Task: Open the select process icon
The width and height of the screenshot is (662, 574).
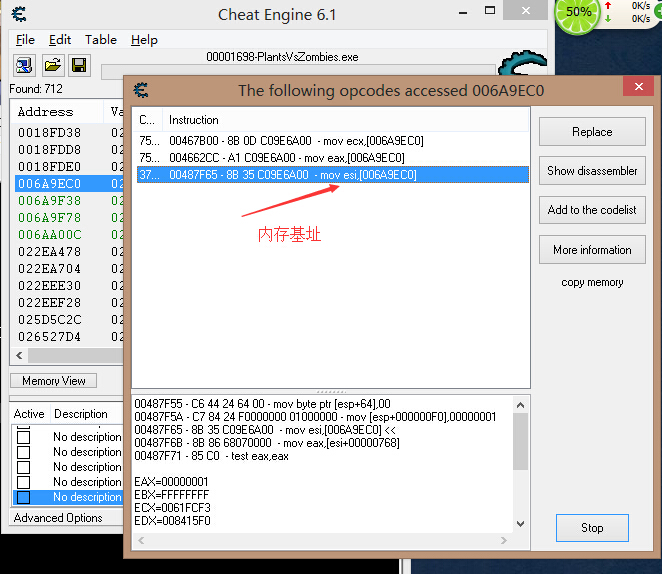Action: (24, 65)
